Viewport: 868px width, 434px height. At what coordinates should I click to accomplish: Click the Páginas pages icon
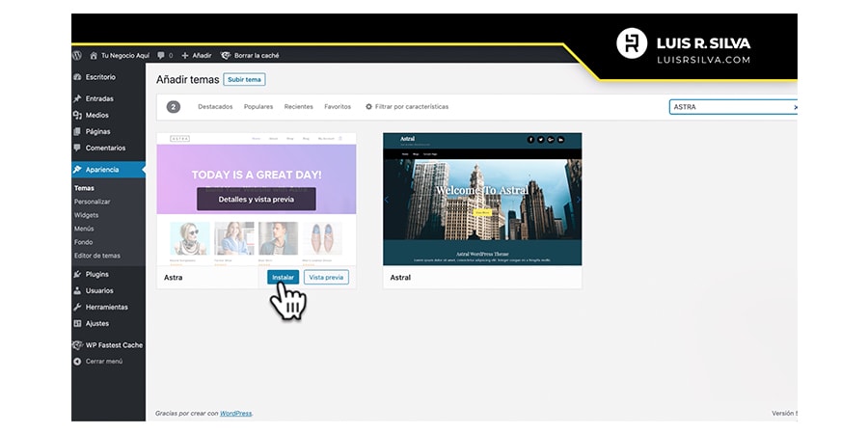pyautogui.click(x=77, y=132)
